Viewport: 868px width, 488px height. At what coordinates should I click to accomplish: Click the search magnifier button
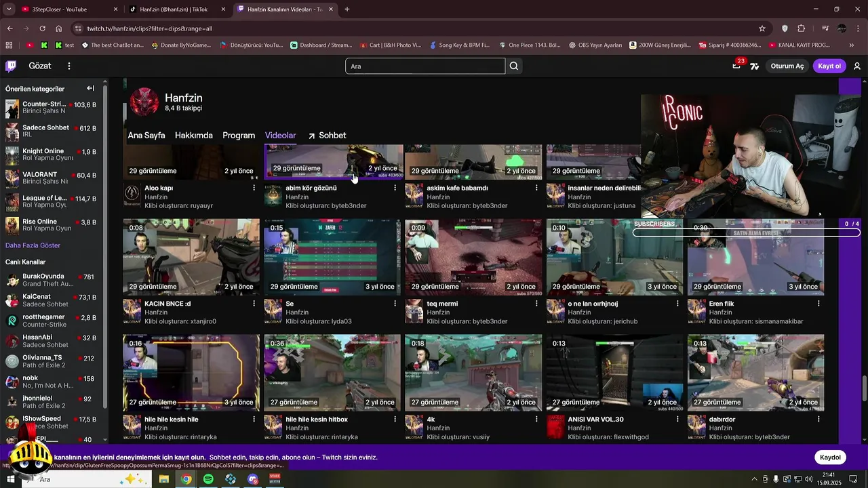(x=514, y=66)
